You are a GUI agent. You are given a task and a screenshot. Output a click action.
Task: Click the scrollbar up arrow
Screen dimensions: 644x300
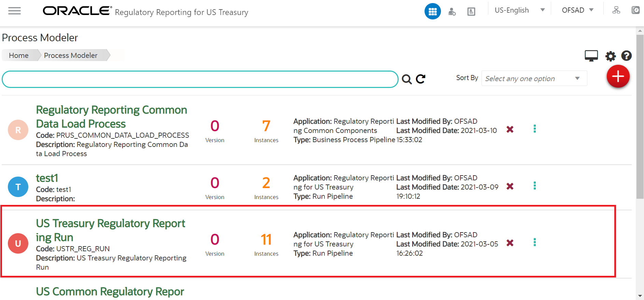(640, 31)
